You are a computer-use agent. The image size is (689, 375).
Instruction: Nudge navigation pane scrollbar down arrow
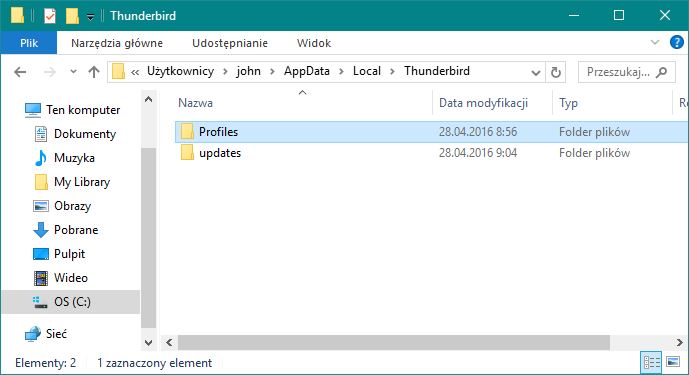[x=149, y=342]
